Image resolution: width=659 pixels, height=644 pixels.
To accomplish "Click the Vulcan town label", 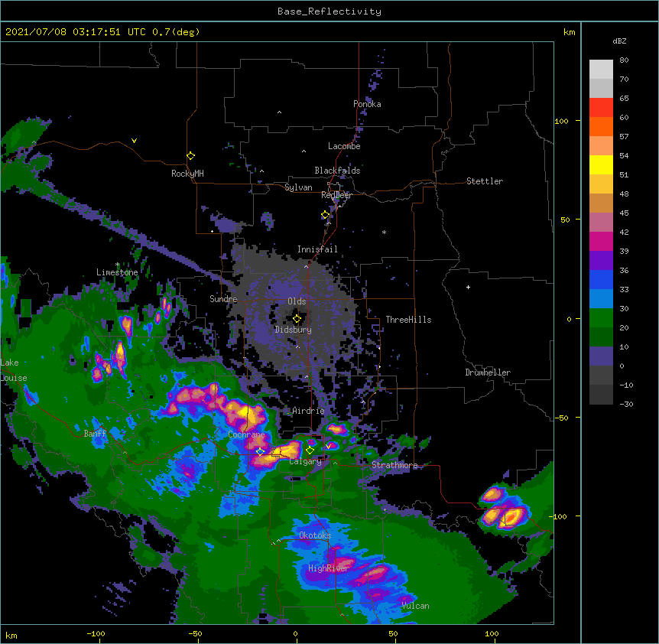I will (415, 606).
